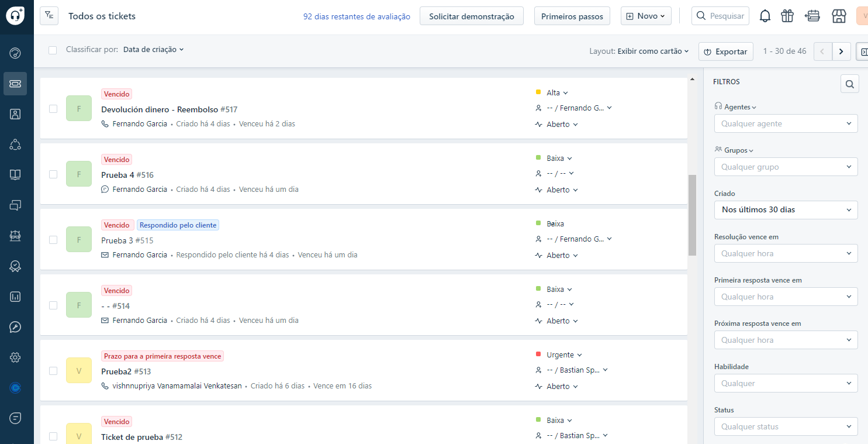Click the 'Solicitar demonstração' button
Screen dimensions: 868x444
(x=471, y=16)
